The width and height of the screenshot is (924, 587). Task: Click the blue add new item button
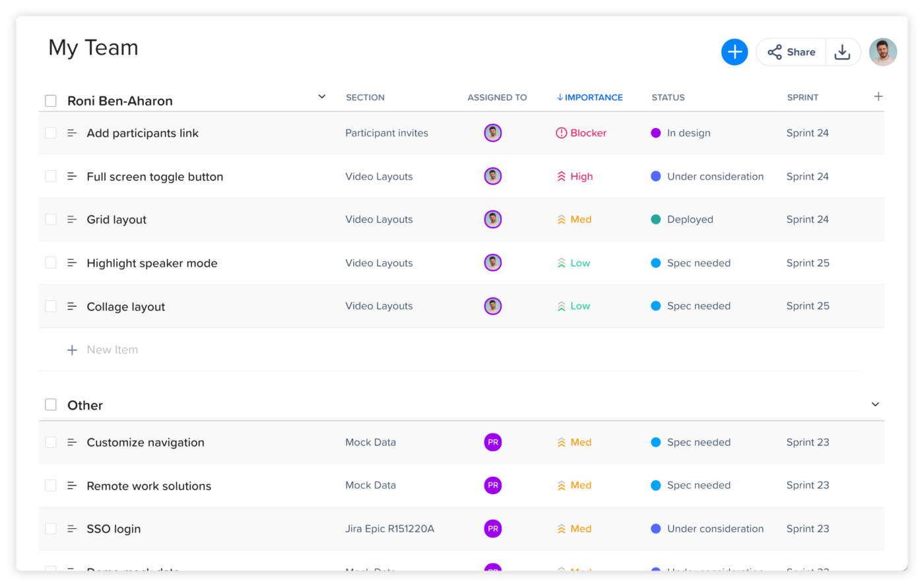pyautogui.click(x=734, y=52)
